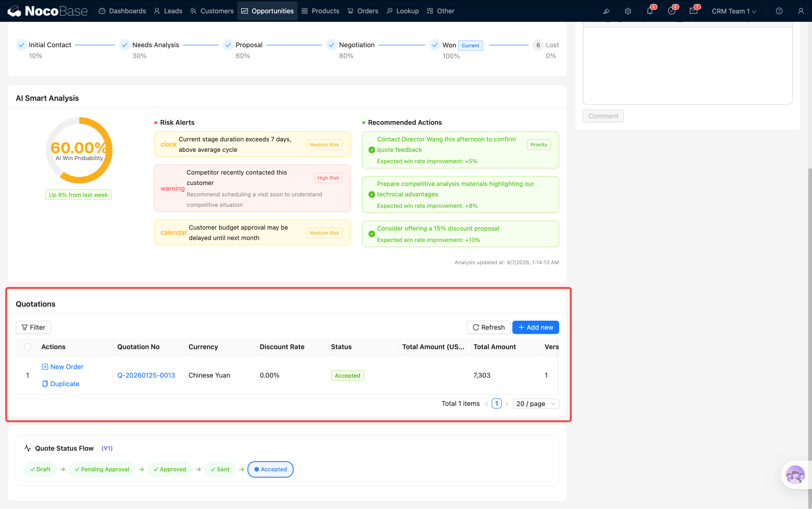Tick the quotations table header checkbox

[x=28, y=347]
